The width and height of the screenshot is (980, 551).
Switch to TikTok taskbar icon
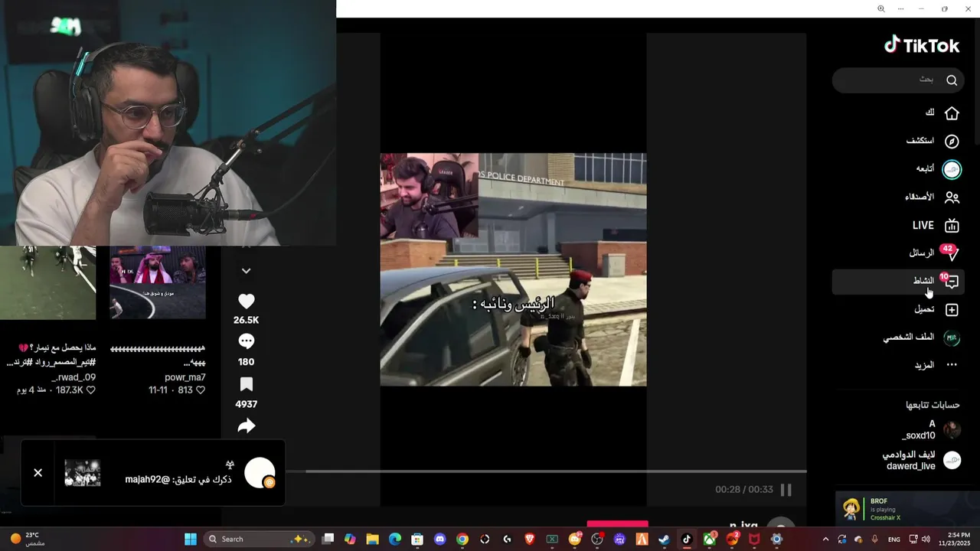point(687,540)
